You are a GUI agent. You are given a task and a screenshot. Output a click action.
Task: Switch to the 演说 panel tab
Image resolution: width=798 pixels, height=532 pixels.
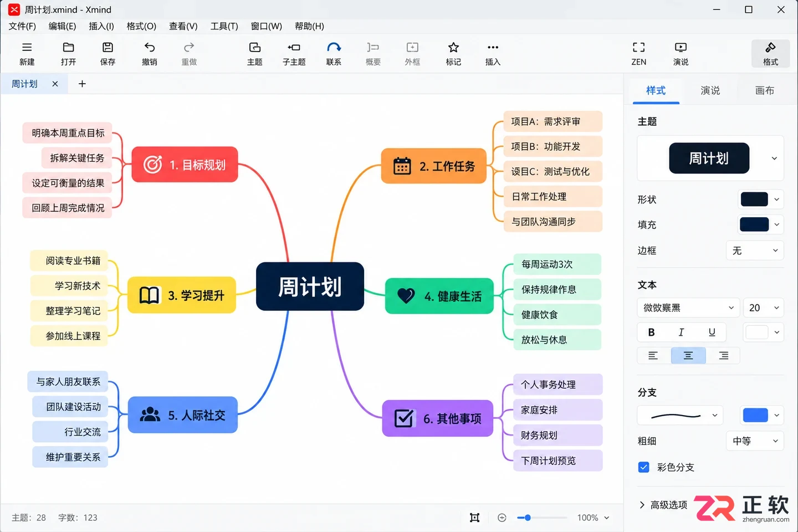[710, 90]
